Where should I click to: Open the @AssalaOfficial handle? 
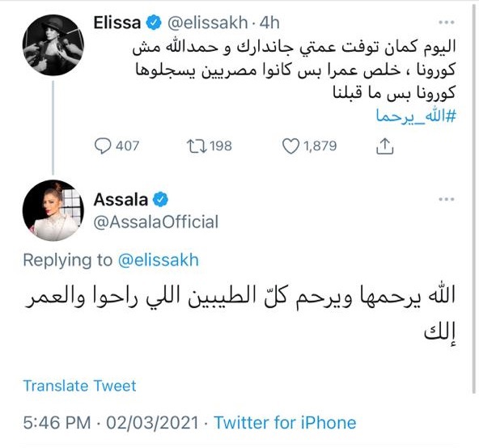coord(156,222)
